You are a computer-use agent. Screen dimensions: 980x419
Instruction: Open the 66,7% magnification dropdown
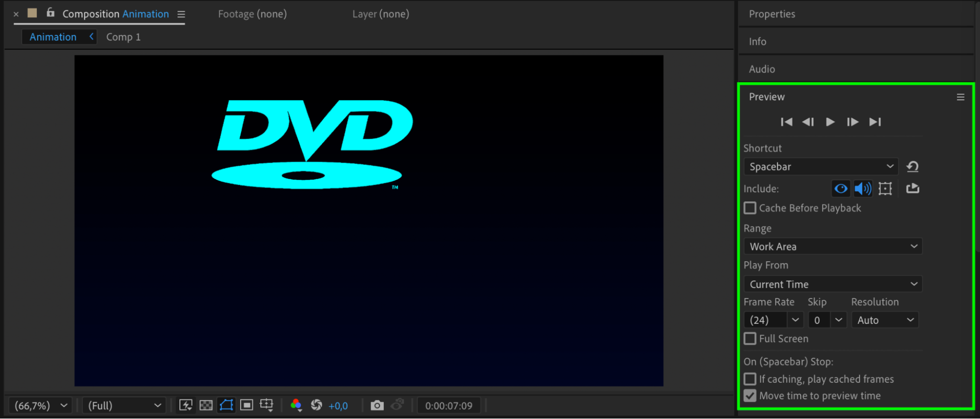[x=41, y=406]
